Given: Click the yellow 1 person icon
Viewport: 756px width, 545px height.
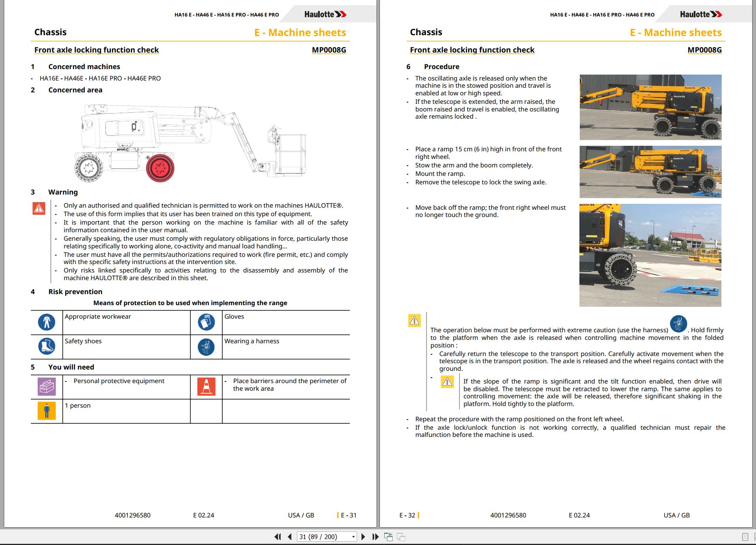Looking at the screenshot, I should [x=47, y=411].
